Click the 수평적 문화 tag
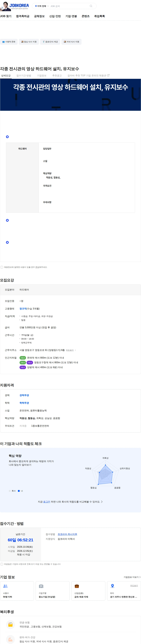The width and height of the screenshot is (141, 644). [9, 42]
